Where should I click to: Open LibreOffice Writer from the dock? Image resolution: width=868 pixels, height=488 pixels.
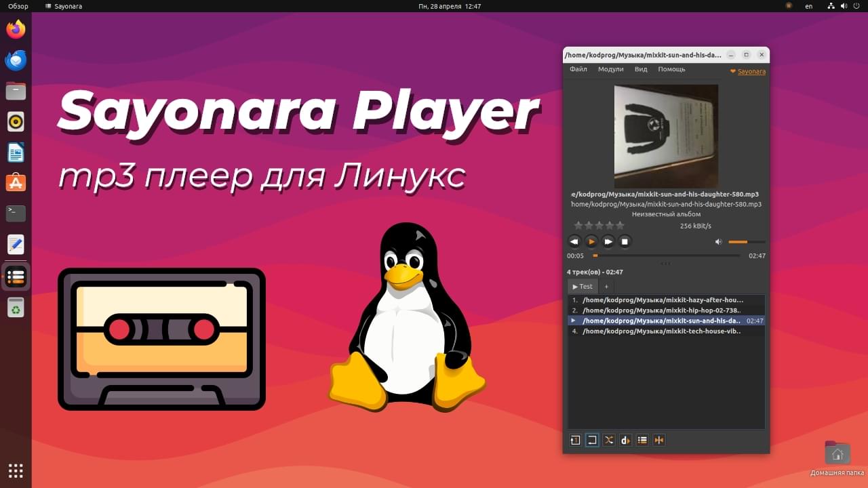[16, 152]
